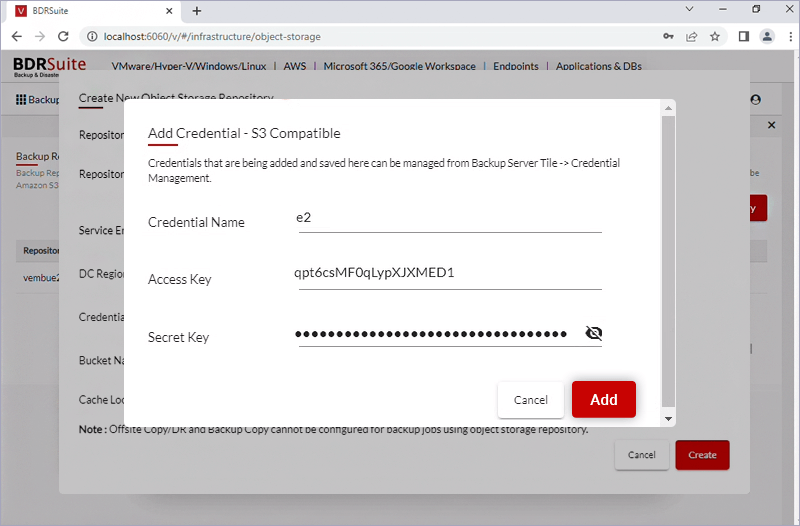Go back in browser history
Viewport: 800px width, 526px height.
coord(17,36)
